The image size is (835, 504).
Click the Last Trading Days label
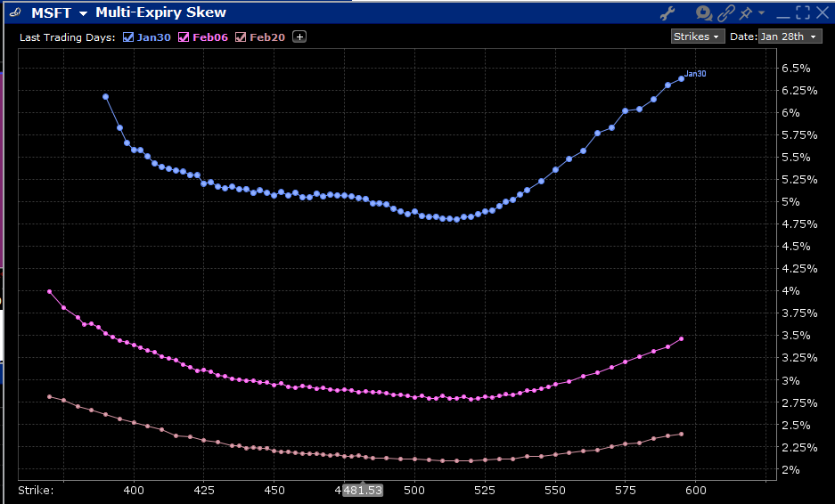[67, 37]
